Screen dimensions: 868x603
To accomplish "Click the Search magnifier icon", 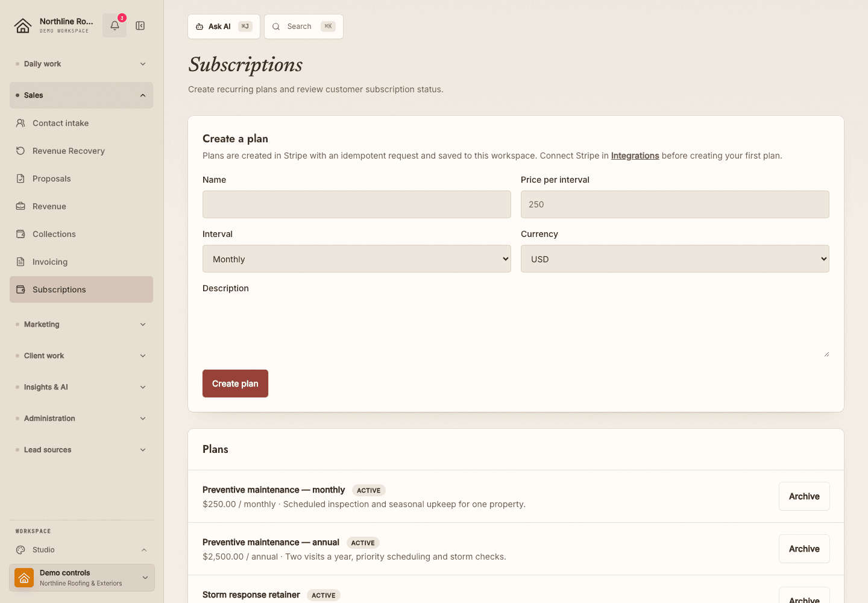I will (276, 27).
